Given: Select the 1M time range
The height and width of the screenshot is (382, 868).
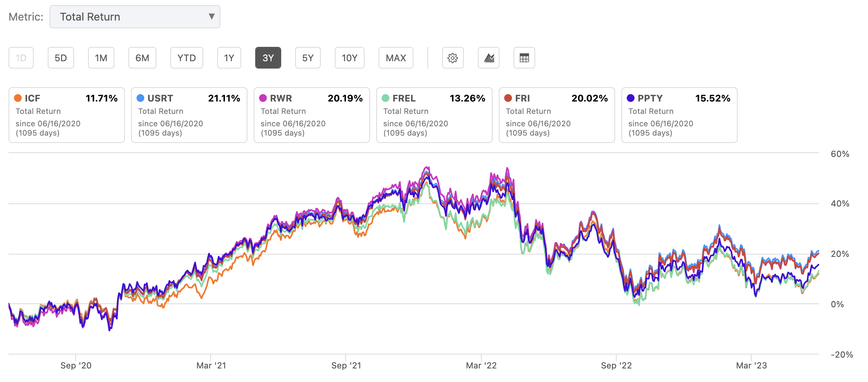Looking at the screenshot, I should coord(101,57).
